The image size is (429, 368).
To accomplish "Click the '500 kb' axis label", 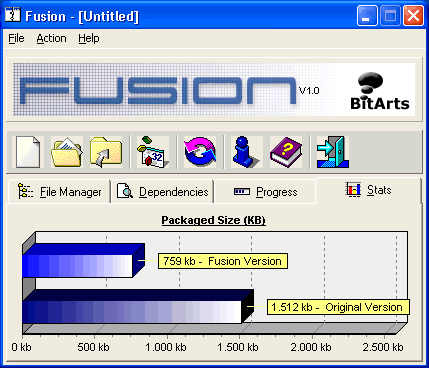I will coord(93,347).
